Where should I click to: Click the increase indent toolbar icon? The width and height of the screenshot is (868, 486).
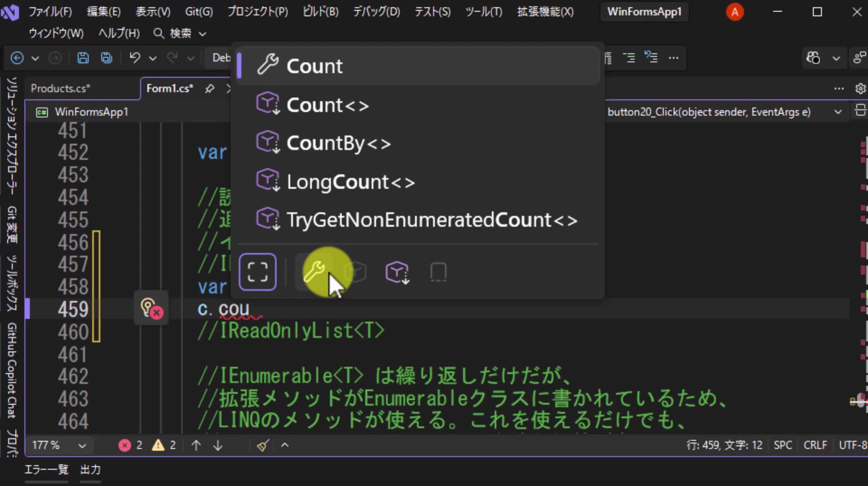click(629, 58)
